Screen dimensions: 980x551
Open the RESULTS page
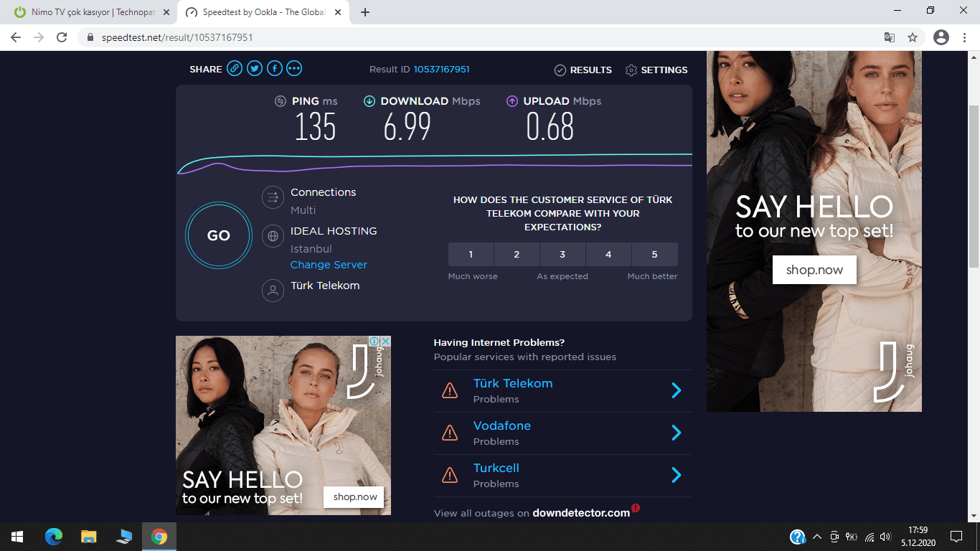point(583,70)
